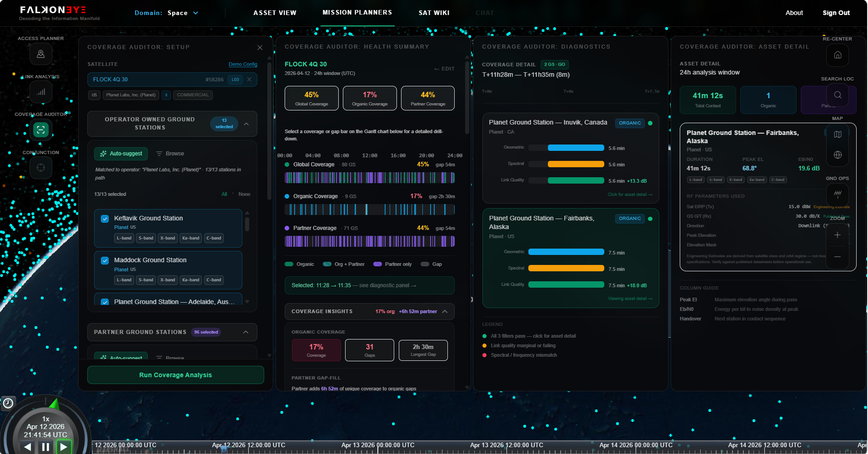Click the clock icon above the time dial
The image size is (868, 454).
(8, 403)
